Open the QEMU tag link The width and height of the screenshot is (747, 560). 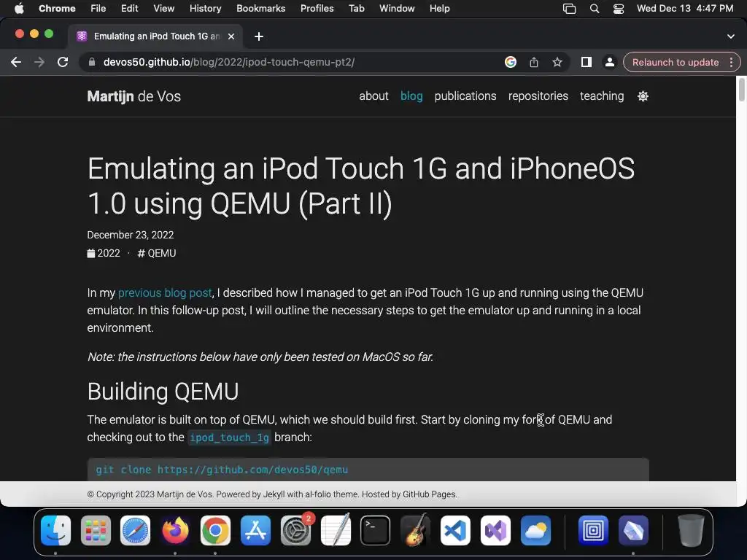tap(157, 253)
